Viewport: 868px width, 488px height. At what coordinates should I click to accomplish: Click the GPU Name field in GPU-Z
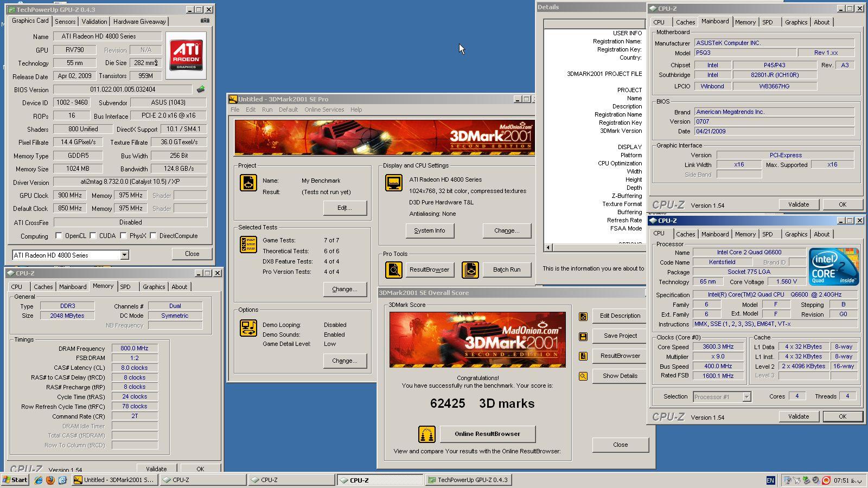click(107, 36)
